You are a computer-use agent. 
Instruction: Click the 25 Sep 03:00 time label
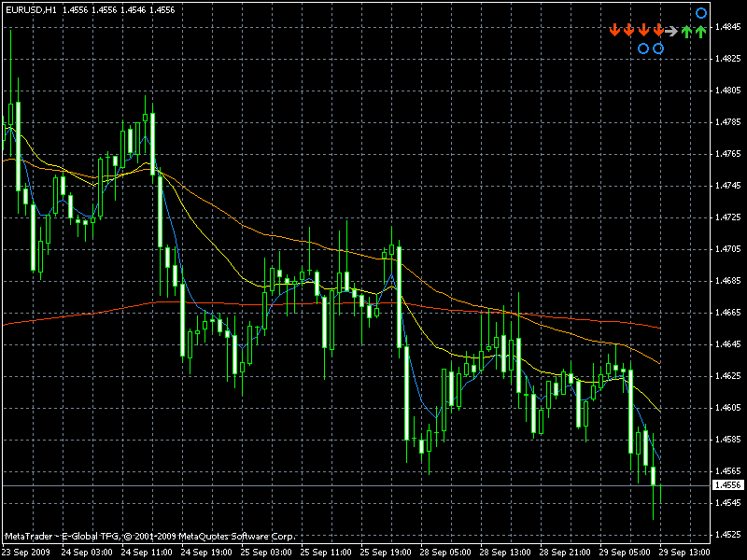tap(266, 553)
